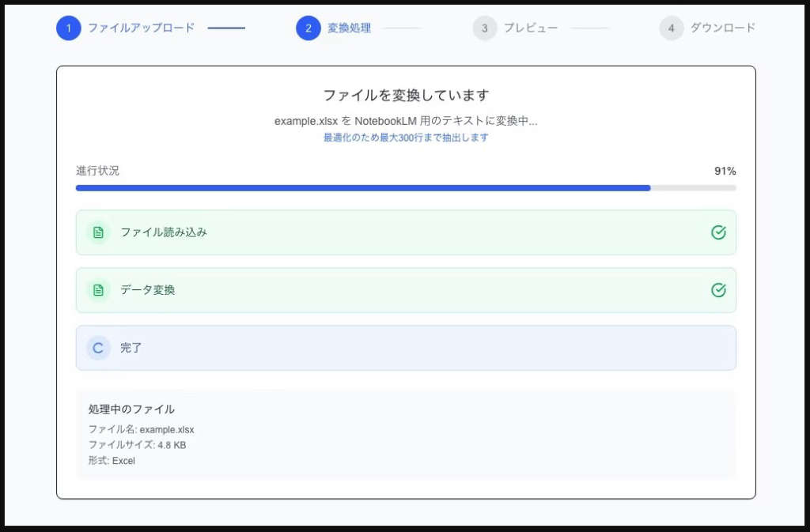Screen dimensions: 810x532
Task: Select the プレビュー step label
Action: [x=531, y=28]
